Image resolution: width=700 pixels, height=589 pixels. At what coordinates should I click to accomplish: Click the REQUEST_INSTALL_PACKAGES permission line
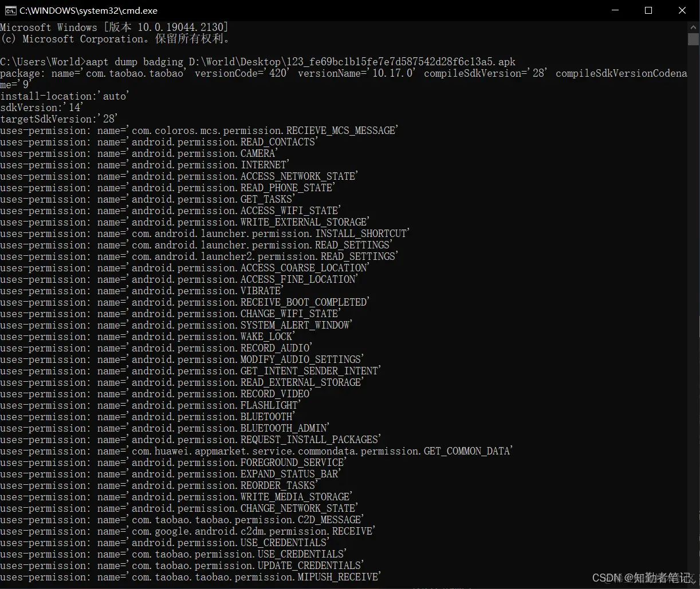click(x=190, y=440)
